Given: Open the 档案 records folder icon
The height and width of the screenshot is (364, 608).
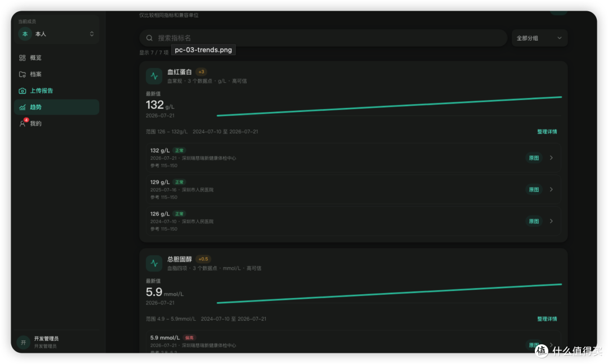Looking at the screenshot, I should click(x=23, y=74).
